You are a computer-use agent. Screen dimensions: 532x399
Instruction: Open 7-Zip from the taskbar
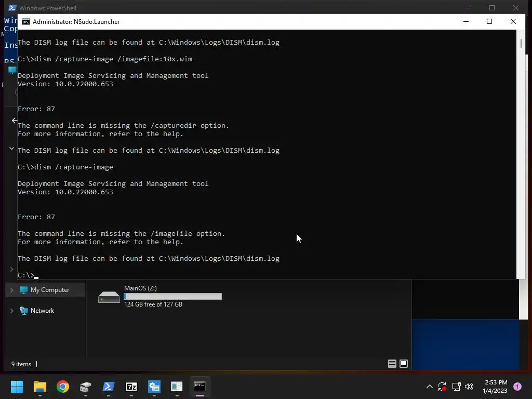coord(131,387)
